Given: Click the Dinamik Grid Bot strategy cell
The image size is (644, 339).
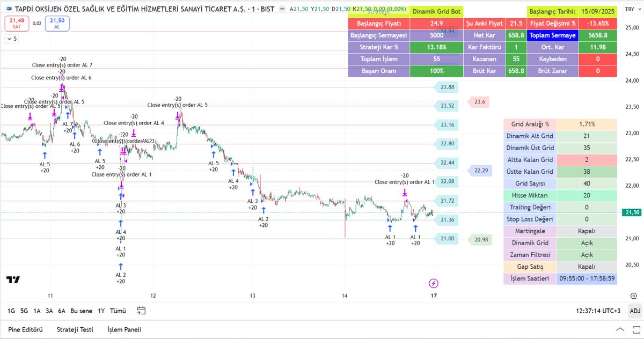Looking at the screenshot, I should tap(436, 12).
